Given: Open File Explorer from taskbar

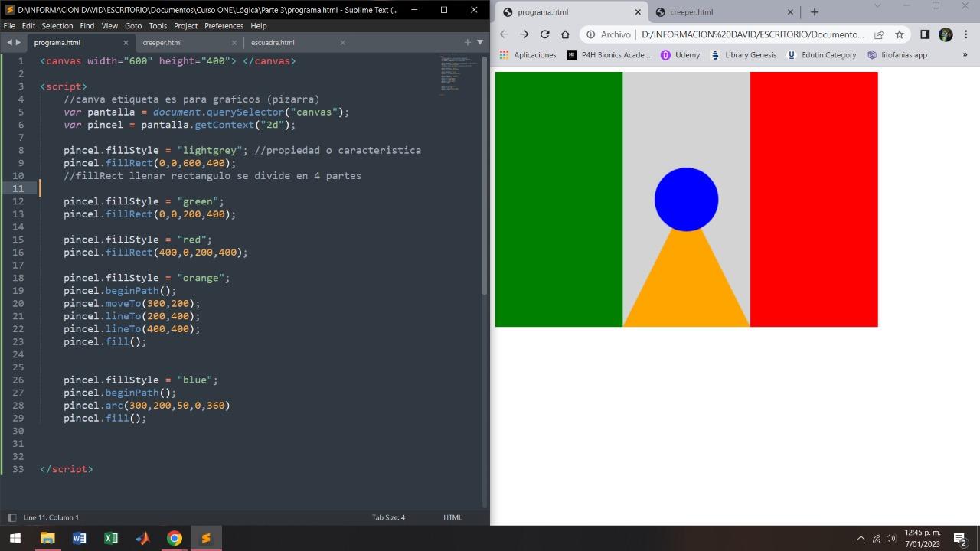Looking at the screenshot, I should [x=47, y=538].
